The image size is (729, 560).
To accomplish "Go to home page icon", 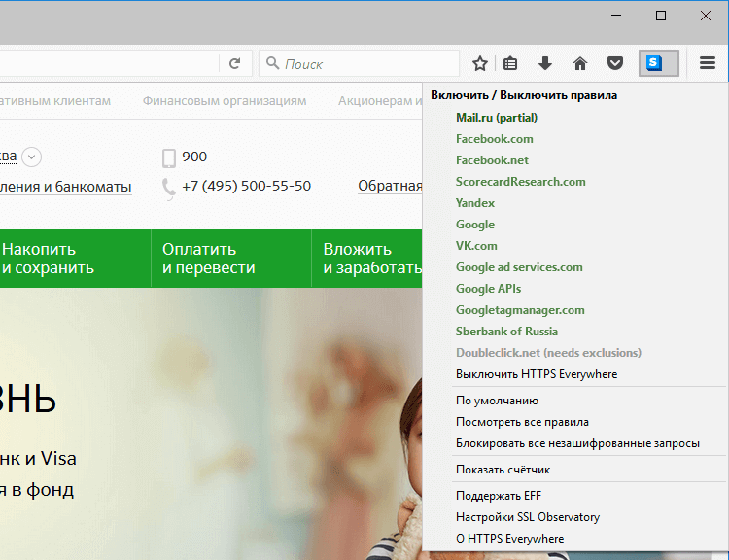I will click(579, 63).
